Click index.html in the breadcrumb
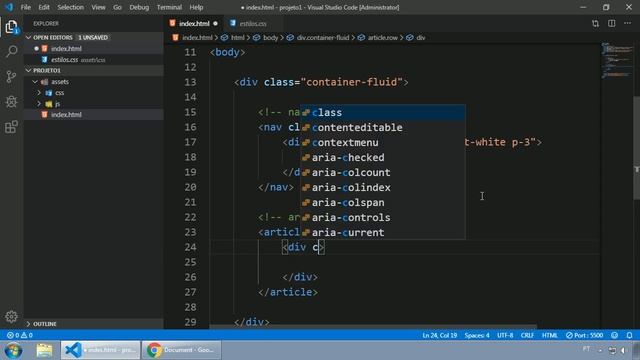 click(193, 38)
